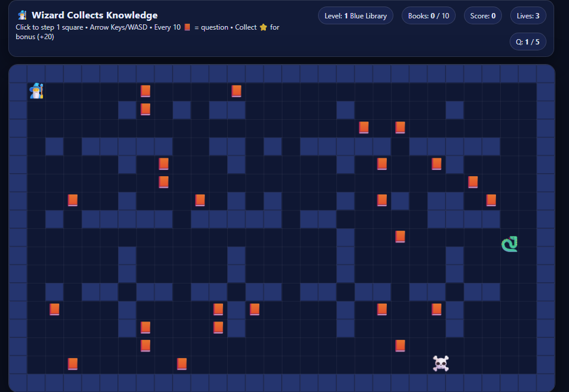This screenshot has width=569, height=392.
Task: Click the wizard character on the board
Action: point(36,91)
